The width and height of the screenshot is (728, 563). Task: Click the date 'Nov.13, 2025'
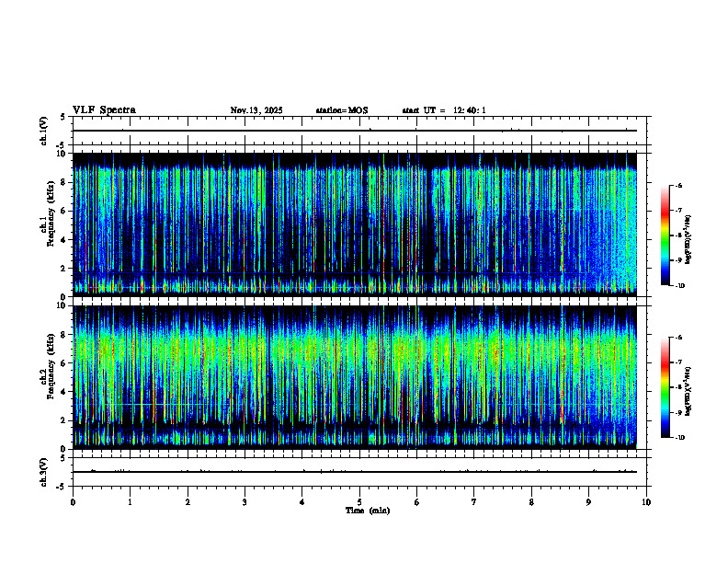click(x=256, y=110)
